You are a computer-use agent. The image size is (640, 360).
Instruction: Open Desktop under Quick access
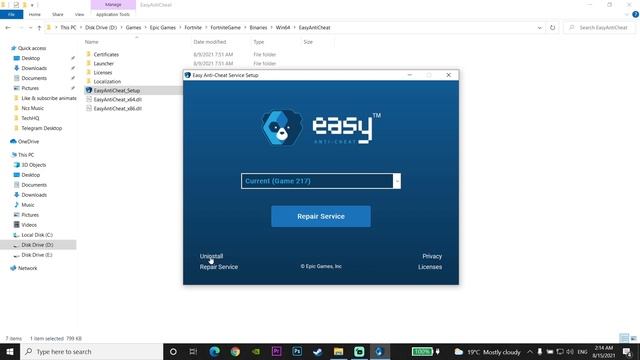click(x=31, y=58)
